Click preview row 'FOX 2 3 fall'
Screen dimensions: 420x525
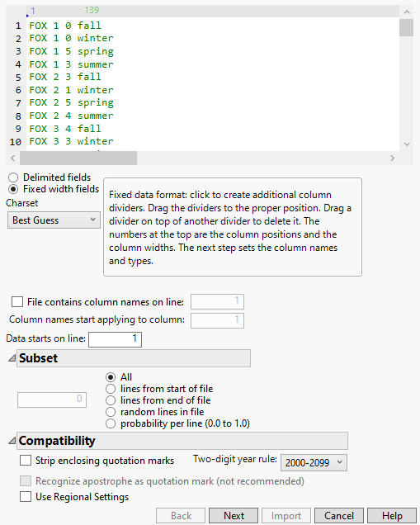click(65, 77)
